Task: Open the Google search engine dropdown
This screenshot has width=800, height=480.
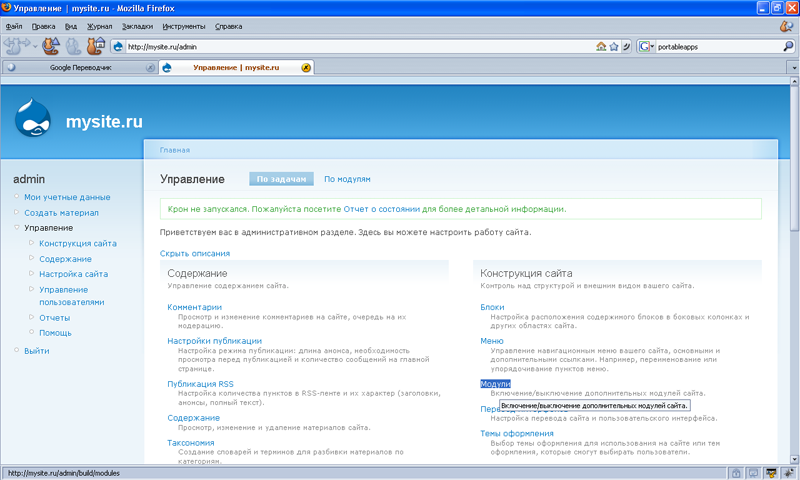Action: point(646,46)
